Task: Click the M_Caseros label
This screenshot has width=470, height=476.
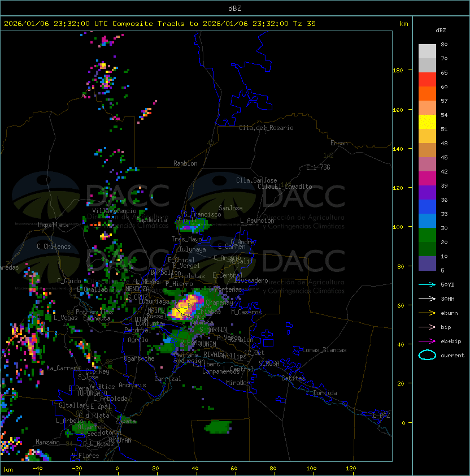Action: 246,312
